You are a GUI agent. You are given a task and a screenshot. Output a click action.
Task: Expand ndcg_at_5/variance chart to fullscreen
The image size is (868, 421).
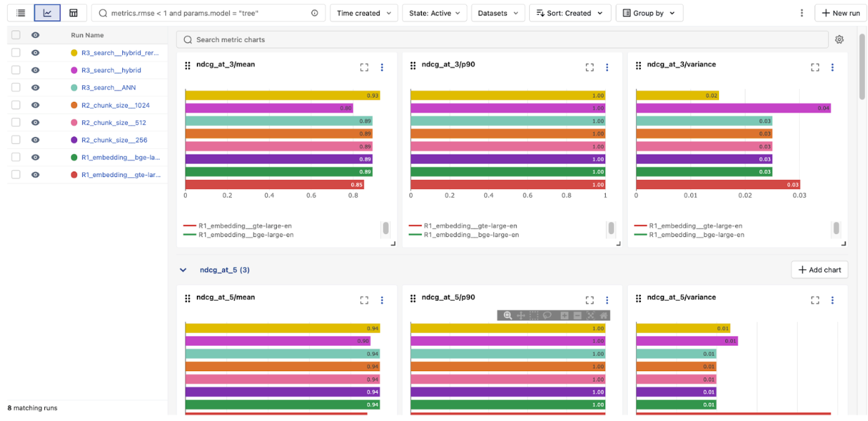(x=815, y=300)
